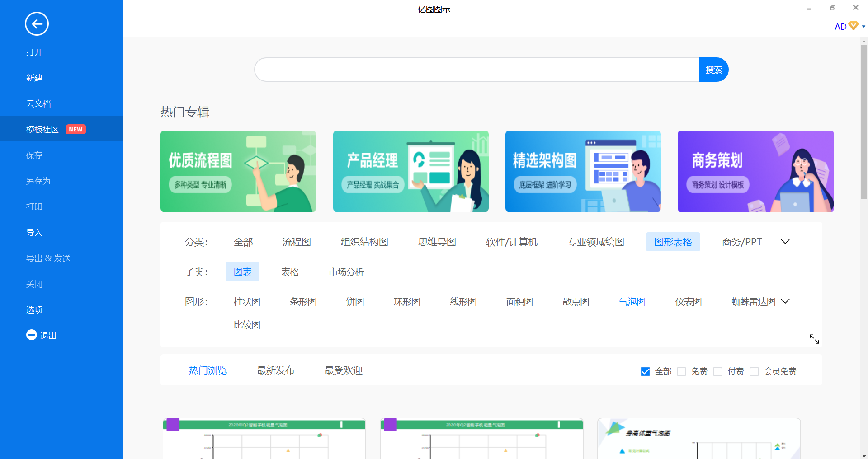Select the 思维导图 category
This screenshot has height=459, width=868.
[x=437, y=242]
